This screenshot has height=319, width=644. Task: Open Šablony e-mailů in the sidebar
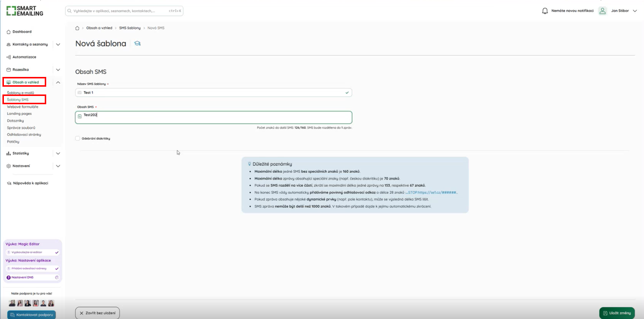(x=20, y=93)
